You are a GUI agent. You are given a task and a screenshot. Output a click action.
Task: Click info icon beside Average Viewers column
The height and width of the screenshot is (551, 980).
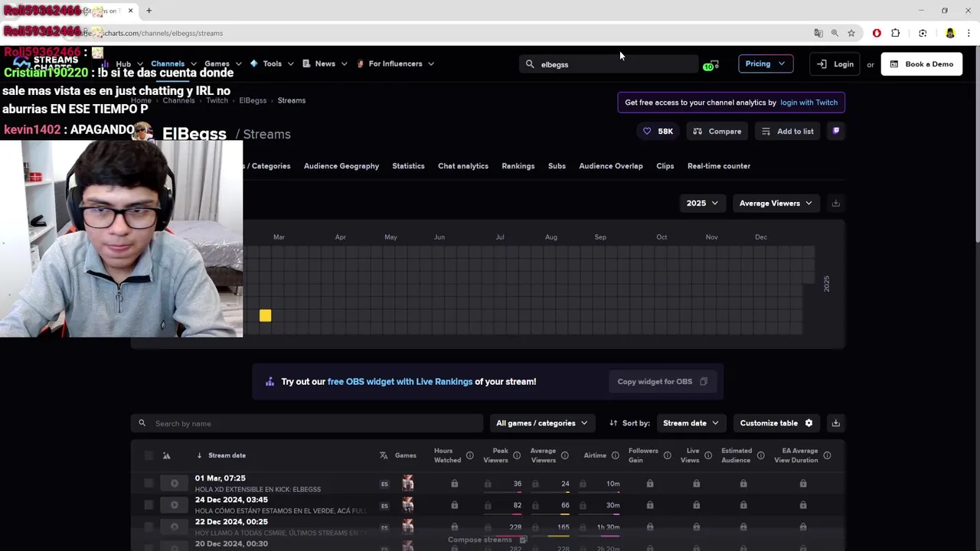[565, 455]
